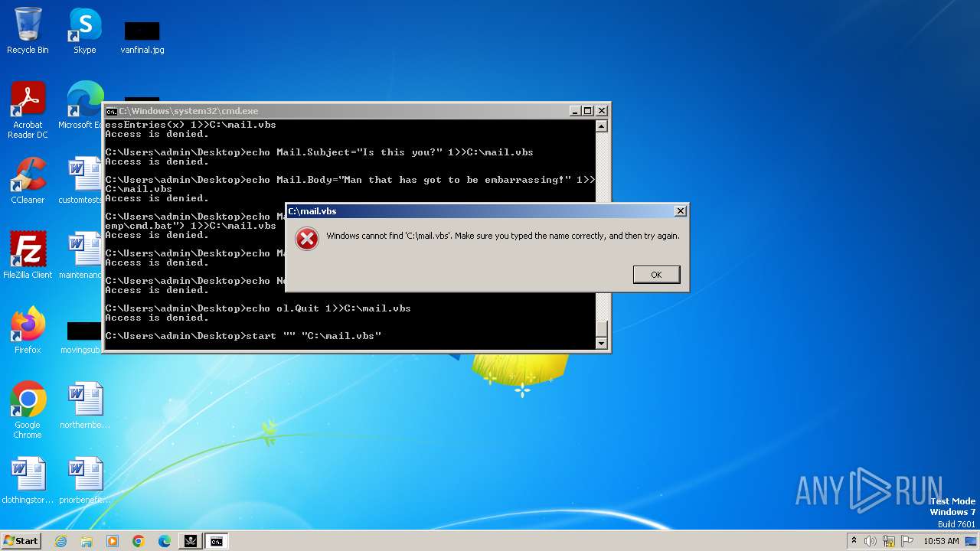This screenshot has width=980, height=551.
Task: Click the pirate skull taskbar icon
Action: (191, 541)
